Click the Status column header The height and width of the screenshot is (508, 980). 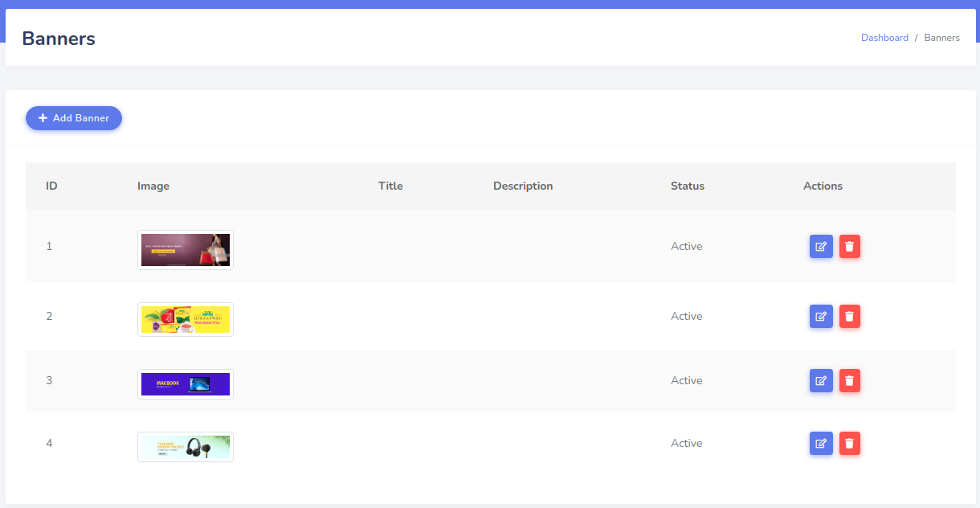(688, 186)
